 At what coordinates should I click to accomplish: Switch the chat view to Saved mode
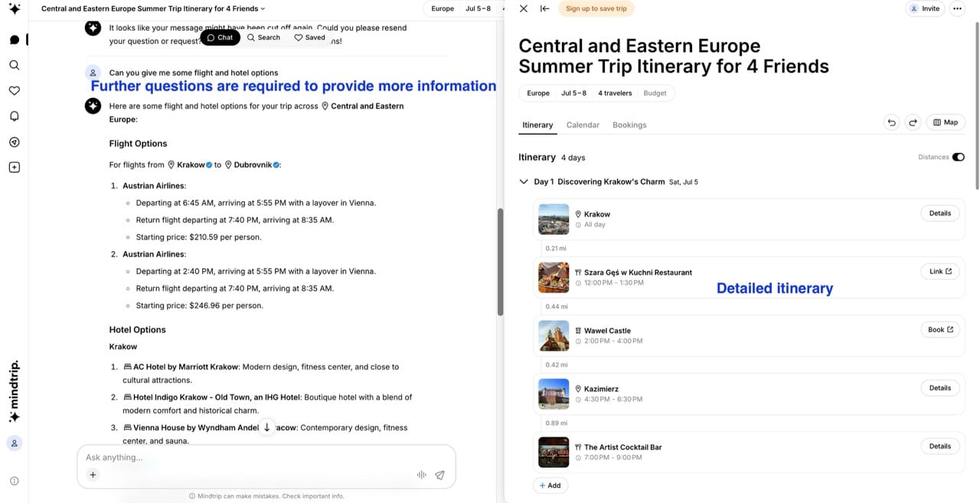(x=309, y=37)
